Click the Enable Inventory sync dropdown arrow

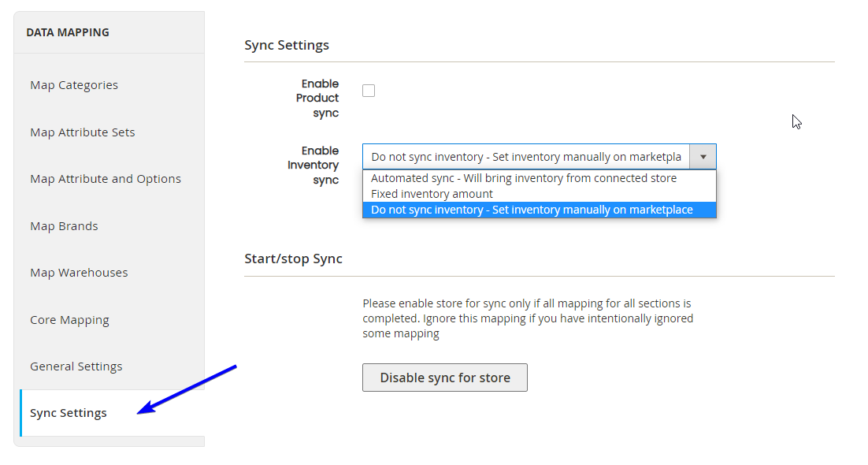pos(703,157)
